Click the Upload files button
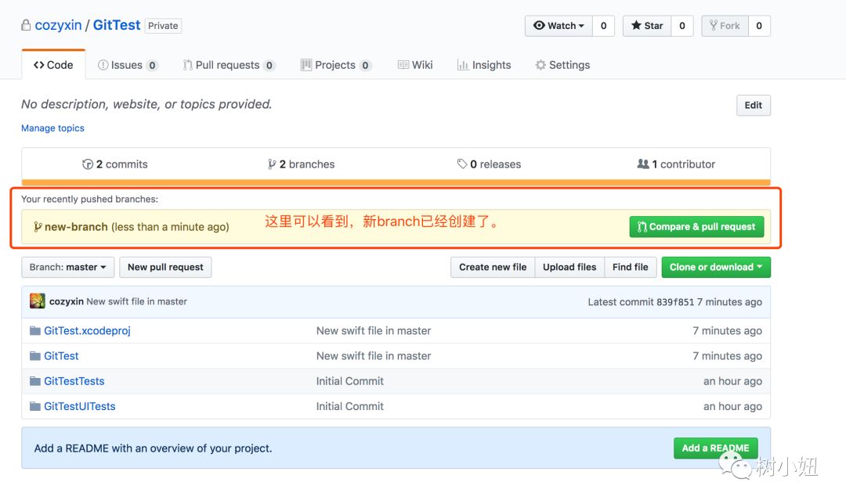The height and width of the screenshot is (504, 846). point(569,267)
